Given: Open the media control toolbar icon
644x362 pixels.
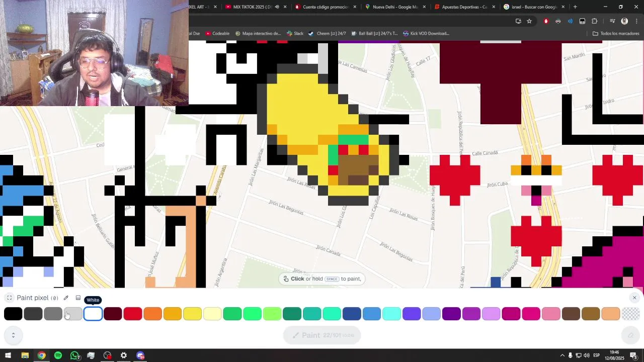Looking at the screenshot, I should coord(612,21).
